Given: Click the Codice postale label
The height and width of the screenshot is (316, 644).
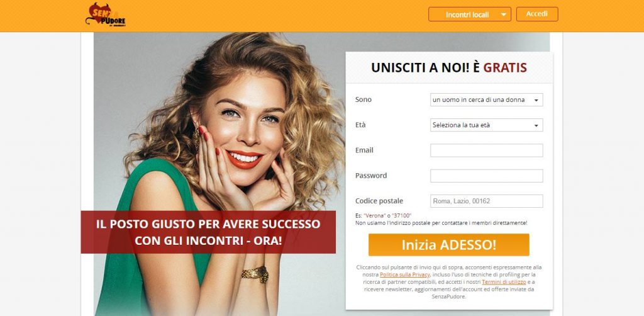Looking at the screenshot, I should [379, 201].
